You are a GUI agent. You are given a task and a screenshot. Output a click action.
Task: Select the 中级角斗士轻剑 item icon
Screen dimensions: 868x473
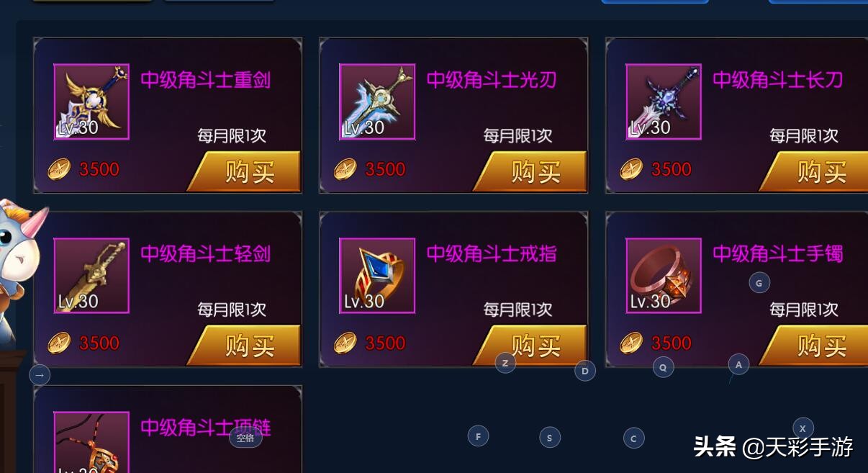(91, 276)
